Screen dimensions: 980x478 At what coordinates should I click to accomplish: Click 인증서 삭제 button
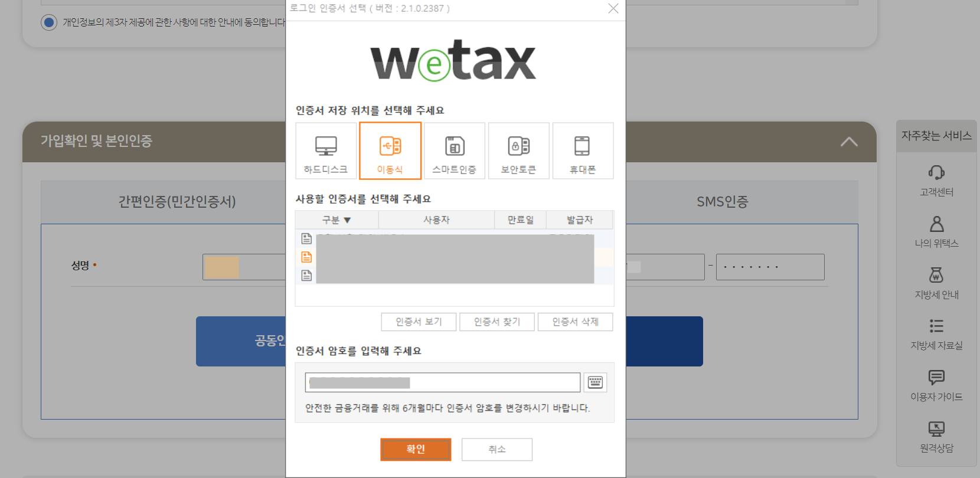click(575, 322)
